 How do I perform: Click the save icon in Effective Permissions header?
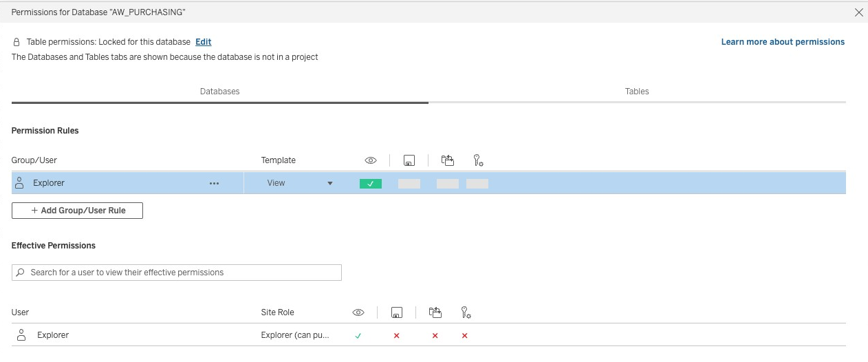[396, 313]
